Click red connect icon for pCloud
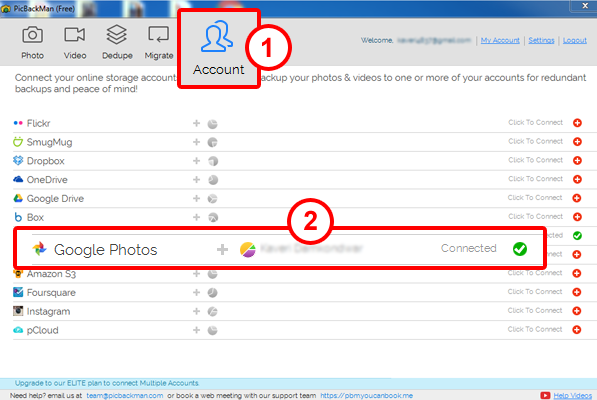Viewport: 597px width, 400px height. click(577, 330)
